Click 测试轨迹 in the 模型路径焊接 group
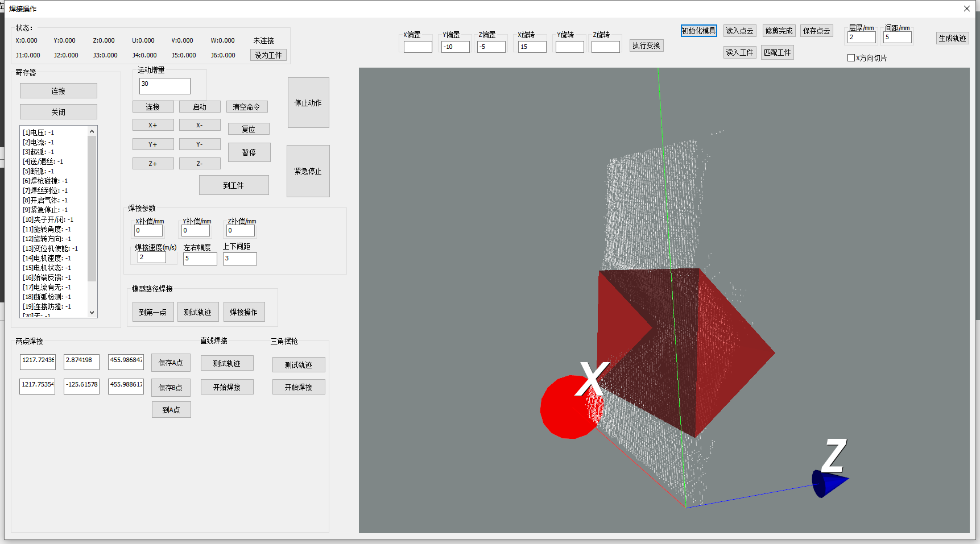The width and height of the screenshot is (980, 544). pos(198,312)
